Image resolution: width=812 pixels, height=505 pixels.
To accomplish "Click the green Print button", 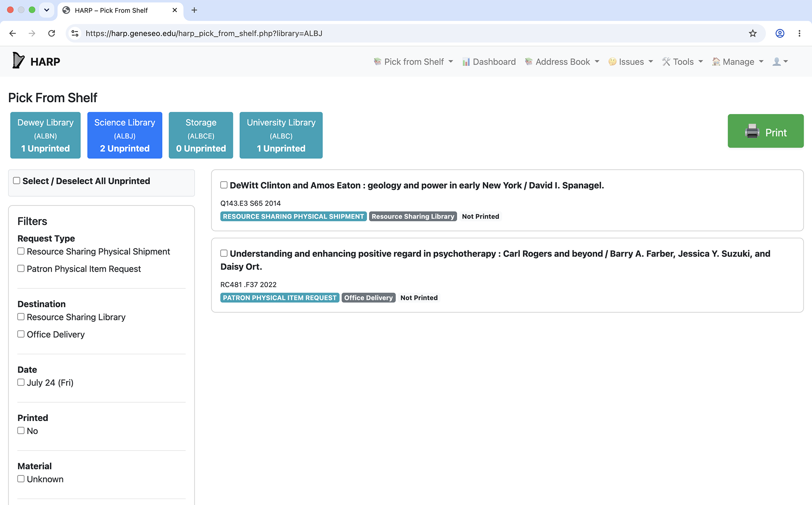I will click(765, 131).
